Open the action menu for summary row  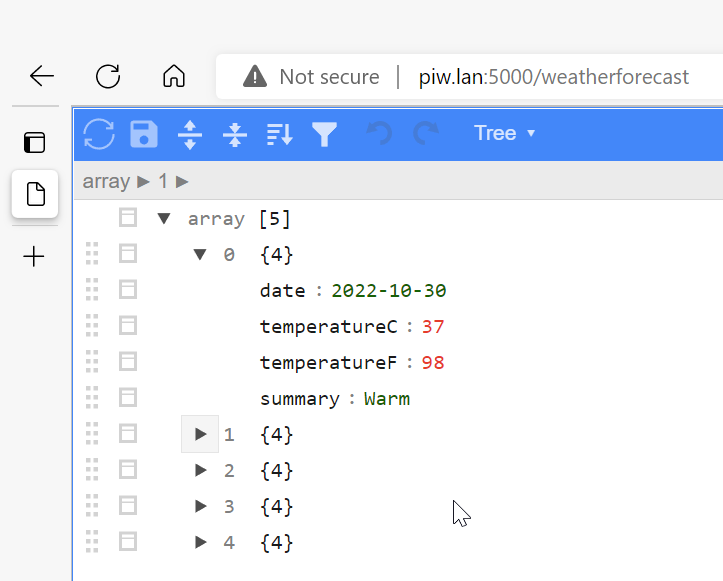128,398
